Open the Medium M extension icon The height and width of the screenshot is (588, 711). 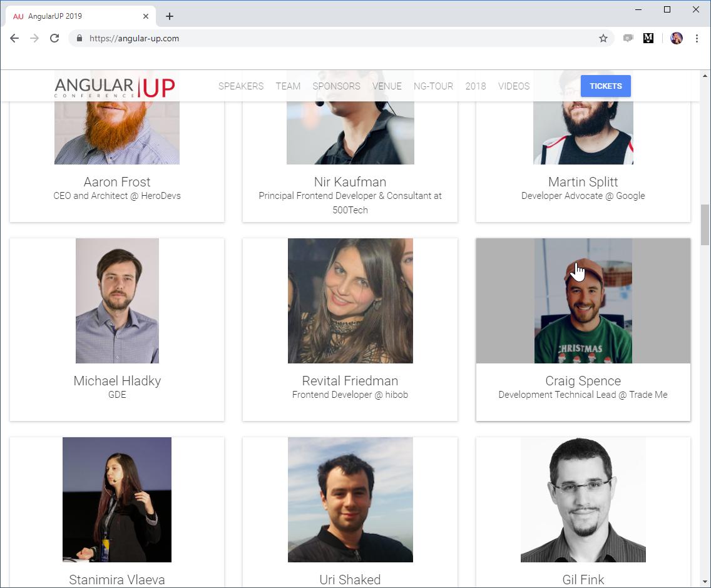point(648,39)
